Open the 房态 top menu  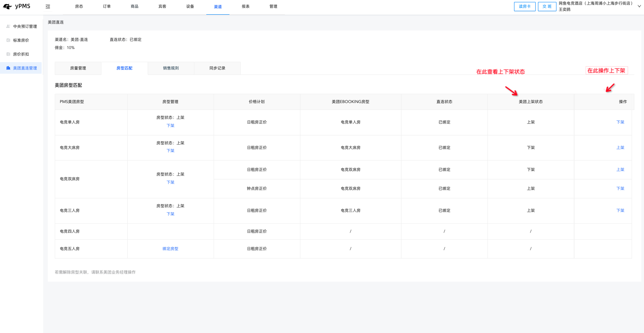(79, 7)
